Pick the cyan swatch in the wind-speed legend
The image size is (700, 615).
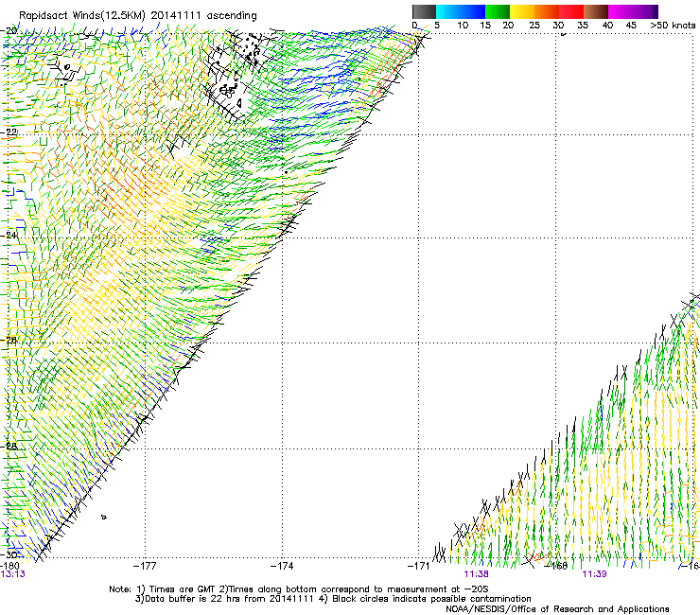coord(446,11)
